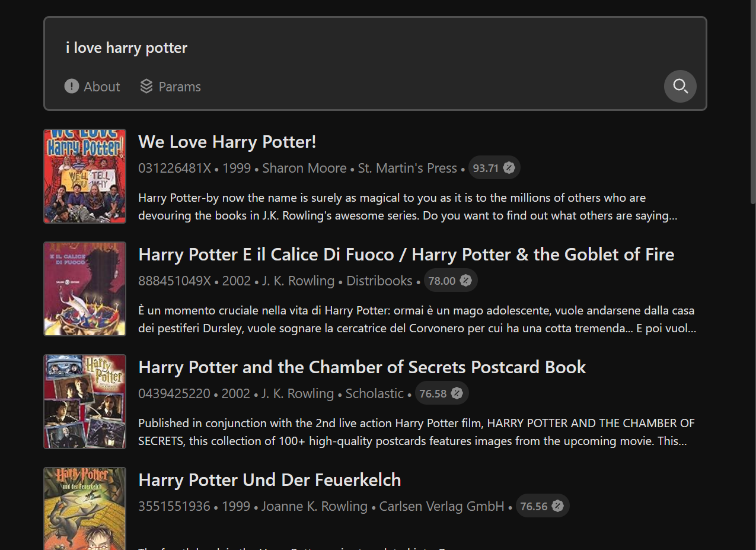The width and height of the screenshot is (756, 550).
Task: Click ISBN 0439425220
Action: tap(174, 393)
